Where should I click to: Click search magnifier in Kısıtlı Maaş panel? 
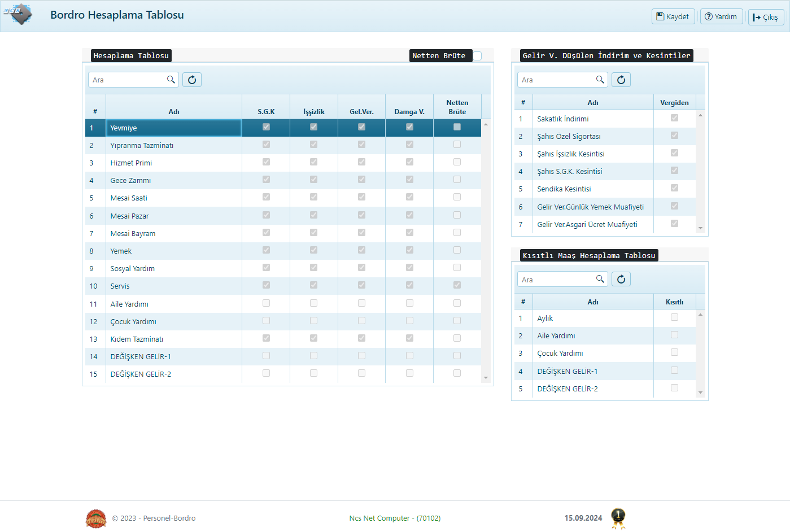click(x=600, y=279)
